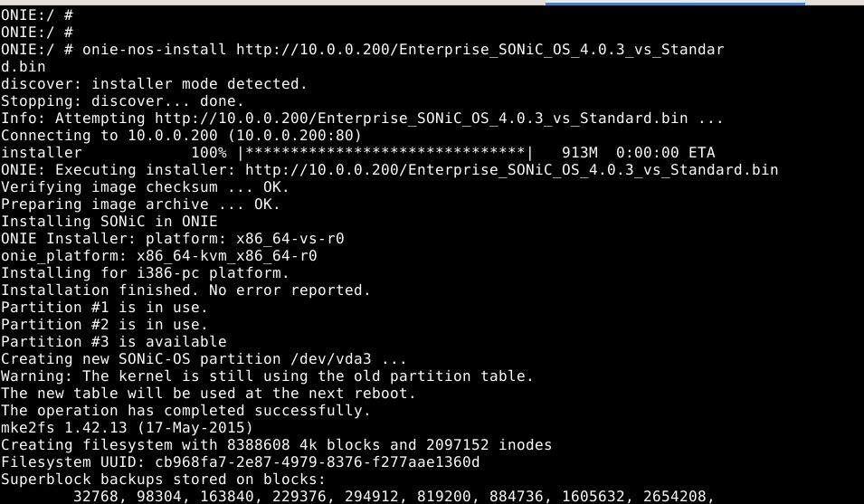Click the 'Verifying image checksum ... OK.' line
The width and height of the screenshot is (864, 504).
tap(145, 187)
